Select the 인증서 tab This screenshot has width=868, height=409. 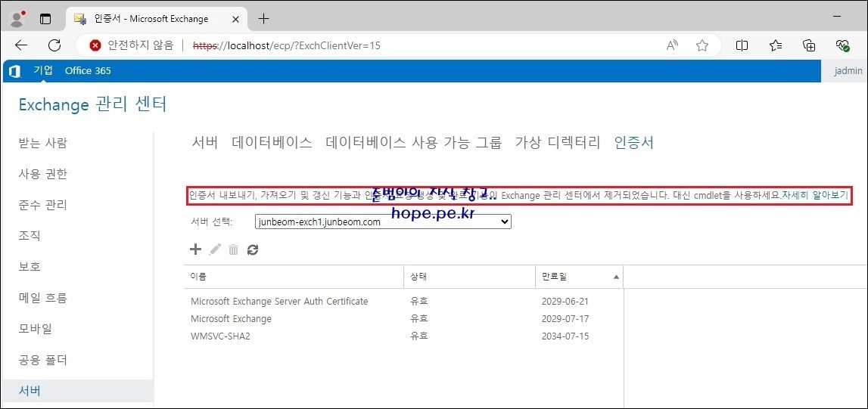click(x=634, y=143)
